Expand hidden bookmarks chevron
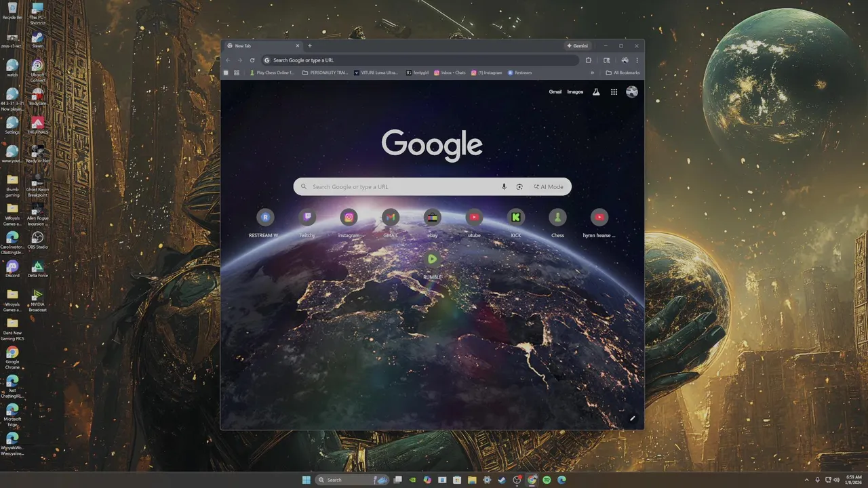The width and height of the screenshot is (868, 488). (593, 73)
